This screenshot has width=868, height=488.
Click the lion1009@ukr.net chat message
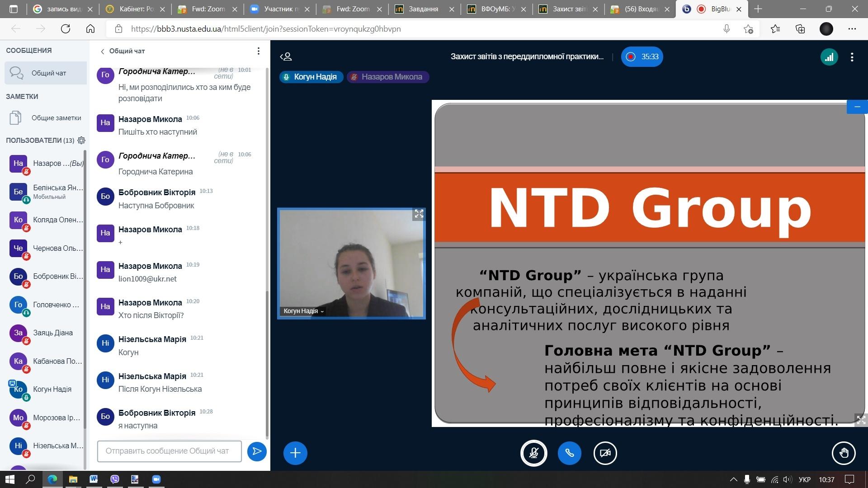147,279
